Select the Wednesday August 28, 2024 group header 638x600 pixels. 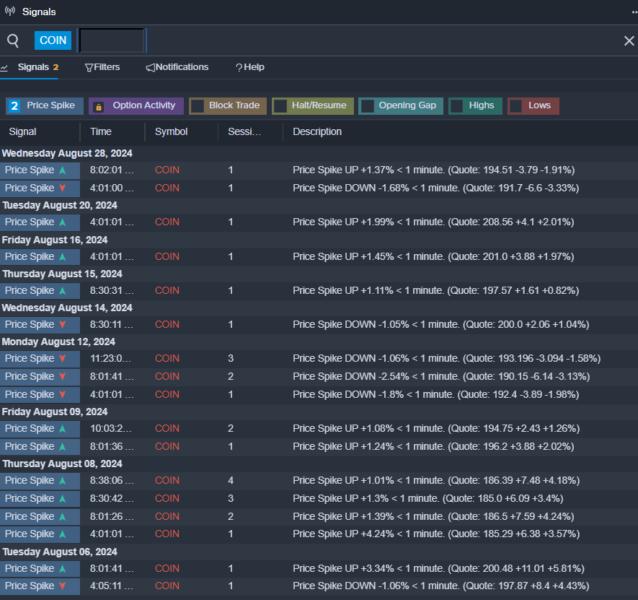click(x=67, y=153)
